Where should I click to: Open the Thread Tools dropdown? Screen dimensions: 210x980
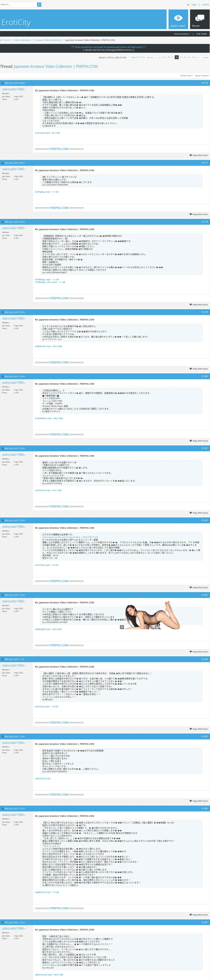tap(186, 76)
